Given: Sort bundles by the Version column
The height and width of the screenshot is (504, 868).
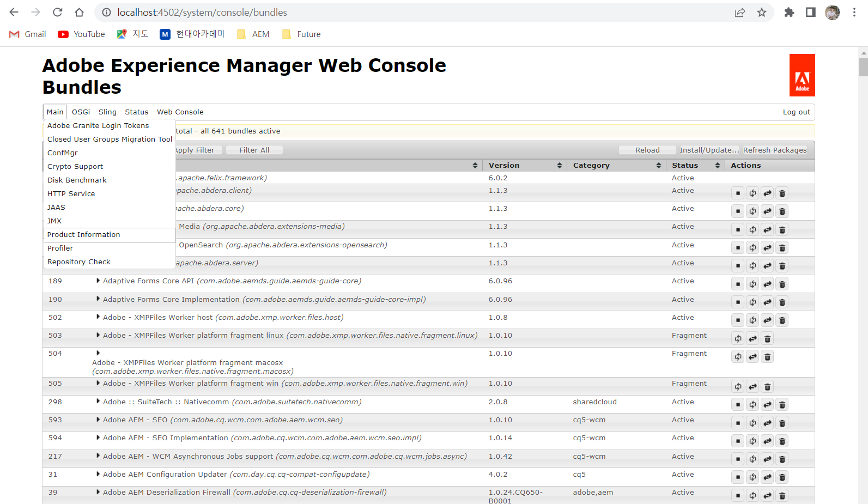Looking at the screenshot, I should pos(525,165).
